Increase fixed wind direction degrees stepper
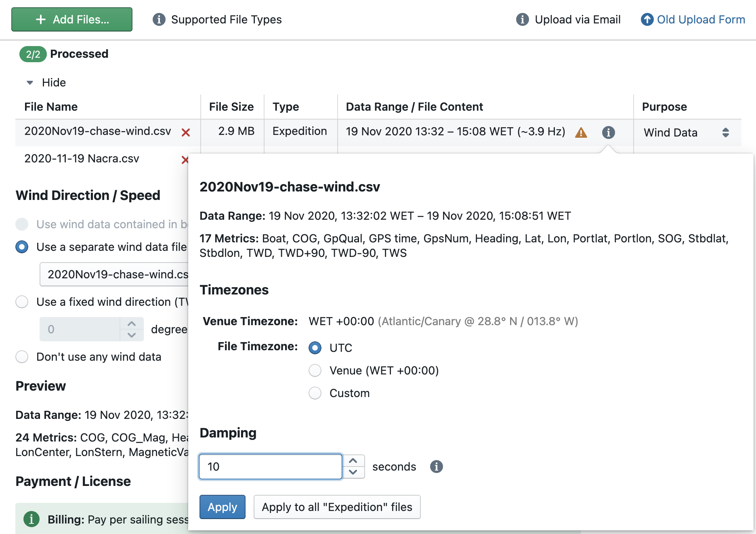The height and width of the screenshot is (534, 756). [x=132, y=324]
